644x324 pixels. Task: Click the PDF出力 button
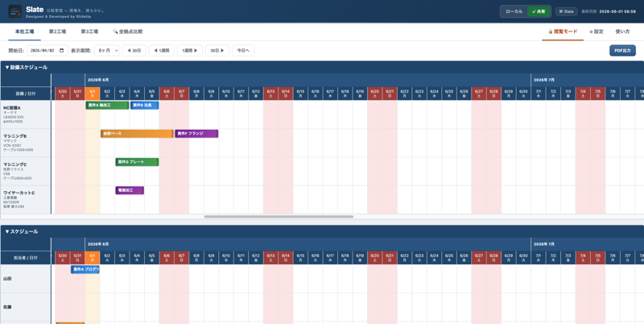click(x=622, y=51)
